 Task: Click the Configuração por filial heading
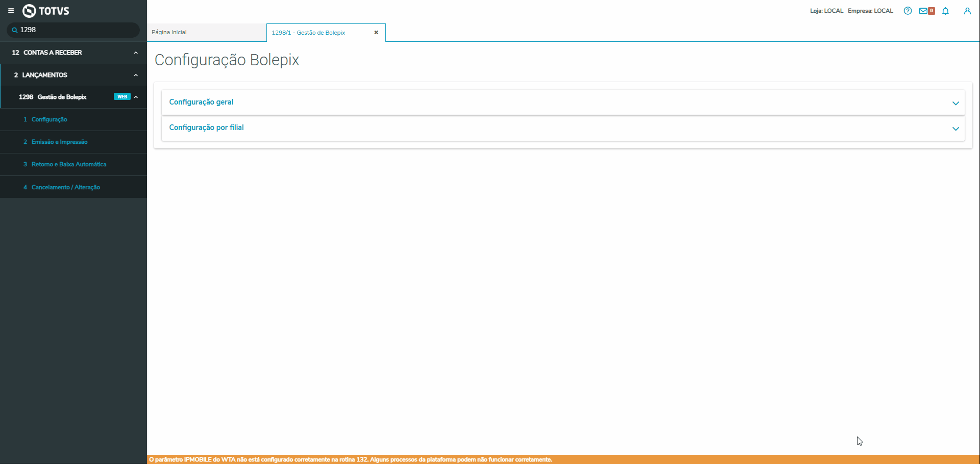click(206, 127)
